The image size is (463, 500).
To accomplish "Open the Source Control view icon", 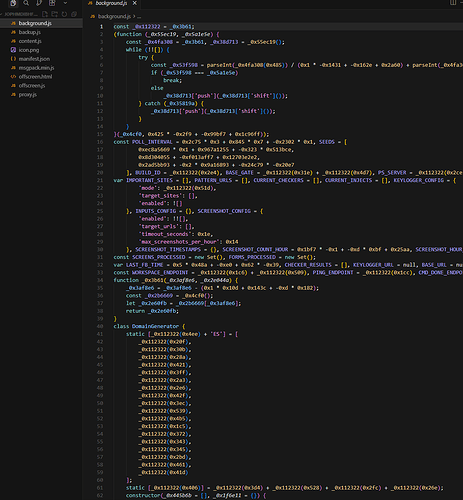I will click(x=39, y=3).
